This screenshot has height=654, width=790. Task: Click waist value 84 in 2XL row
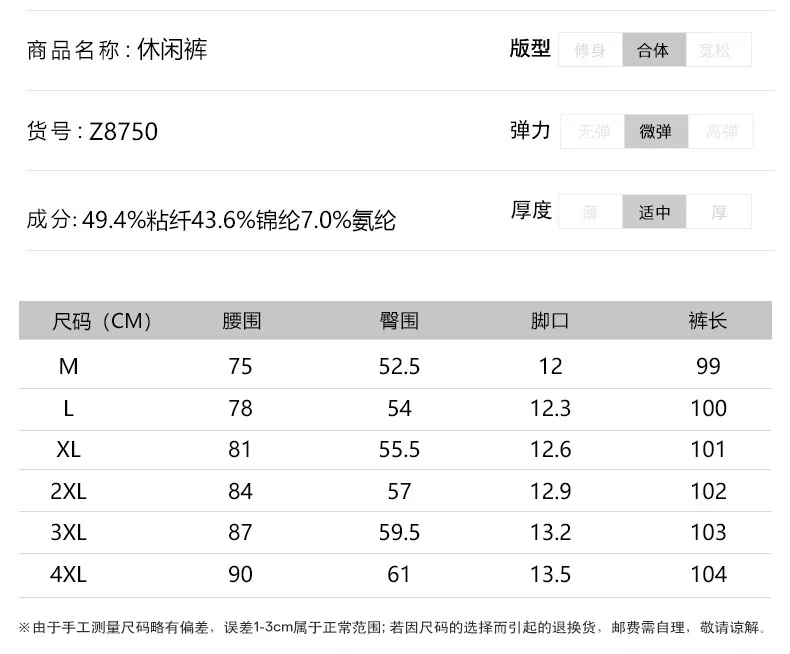(x=240, y=491)
